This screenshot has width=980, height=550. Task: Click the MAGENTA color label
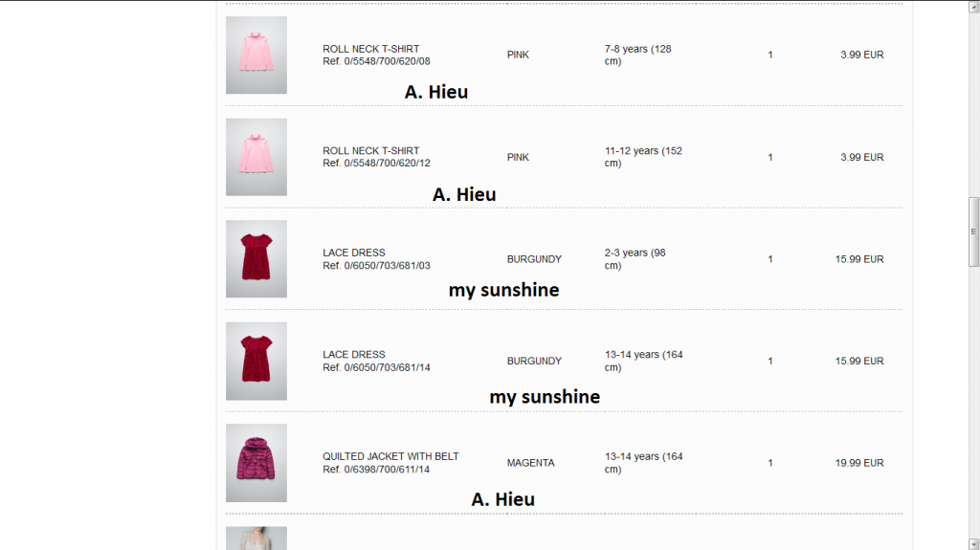pos(531,463)
